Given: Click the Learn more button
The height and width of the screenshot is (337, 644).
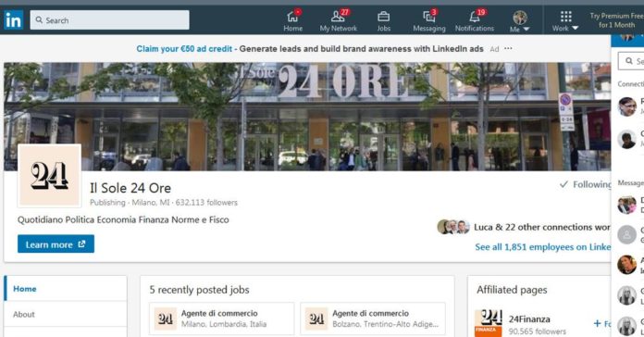Looking at the screenshot, I should (x=56, y=244).
